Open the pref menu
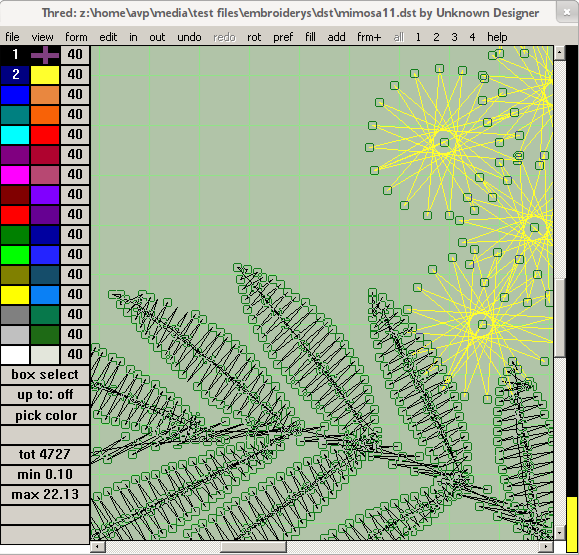 pyautogui.click(x=283, y=37)
